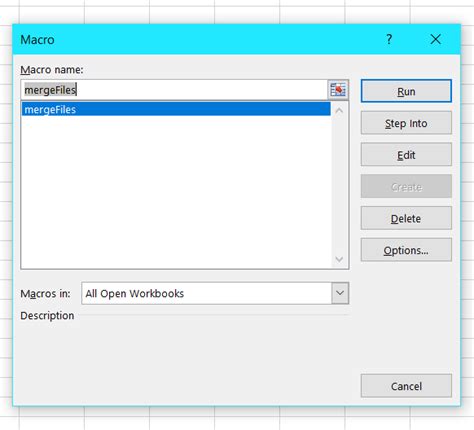Click the Step Into button
474x430 pixels.
pos(406,123)
